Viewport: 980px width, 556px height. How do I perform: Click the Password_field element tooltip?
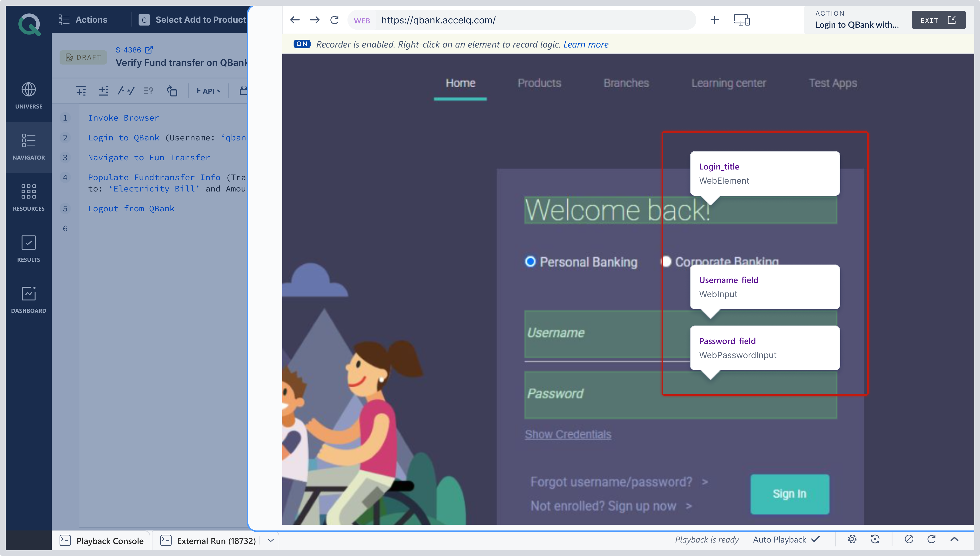[765, 348]
